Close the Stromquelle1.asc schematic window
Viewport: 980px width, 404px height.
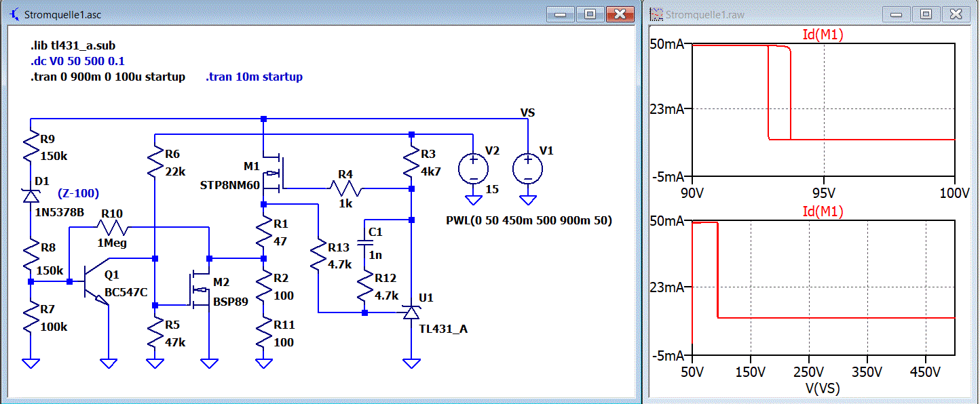click(620, 14)
